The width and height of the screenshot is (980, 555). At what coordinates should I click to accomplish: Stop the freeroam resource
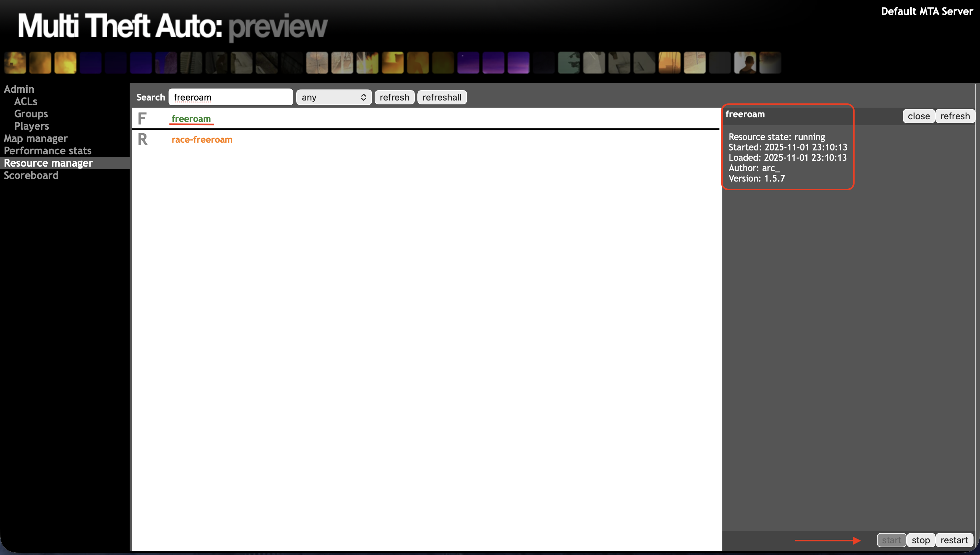click(x=921, y=540)
